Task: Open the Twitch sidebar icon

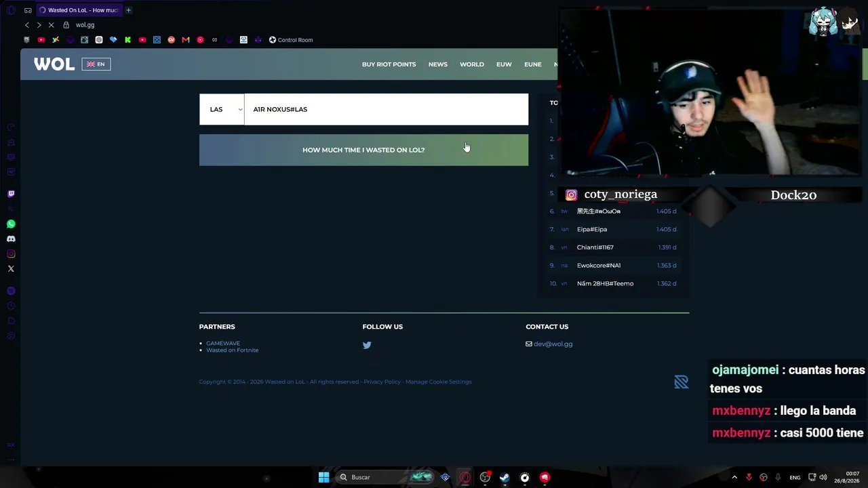Action: [11, 194]
